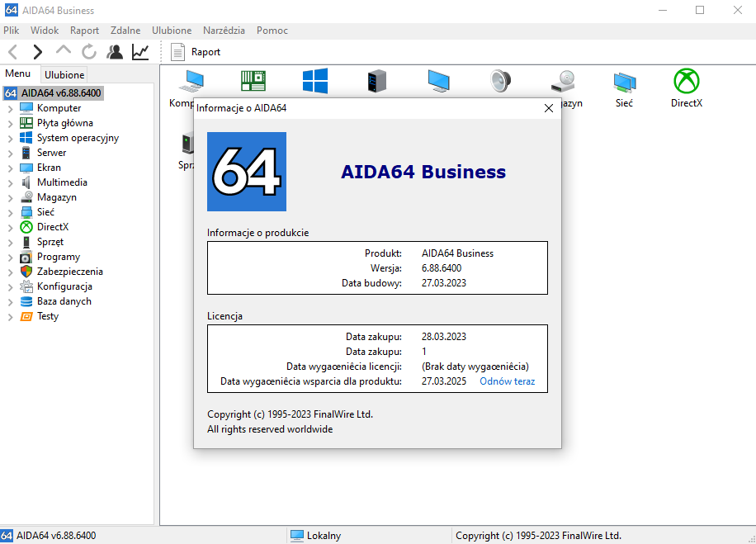Image resolution: width=756 pixels, height=544 pixels.
Task: Expand the Ekran tree node
Action: point(10,168)
